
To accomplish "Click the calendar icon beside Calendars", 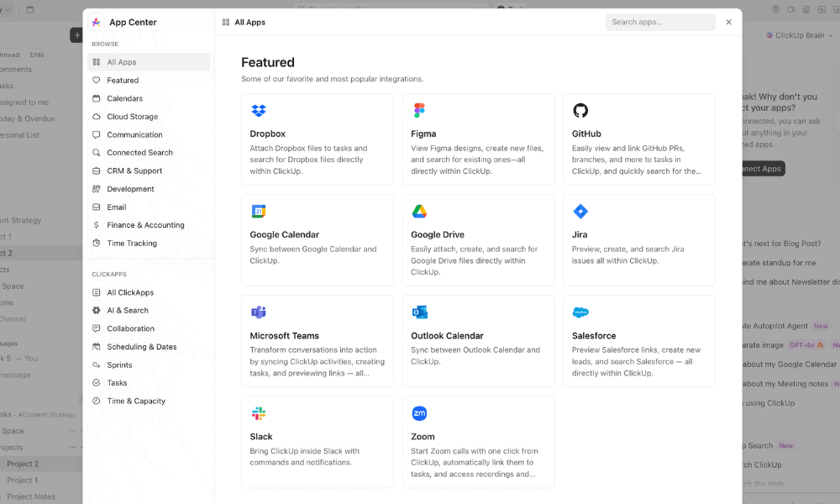I will tap(97, 98).
